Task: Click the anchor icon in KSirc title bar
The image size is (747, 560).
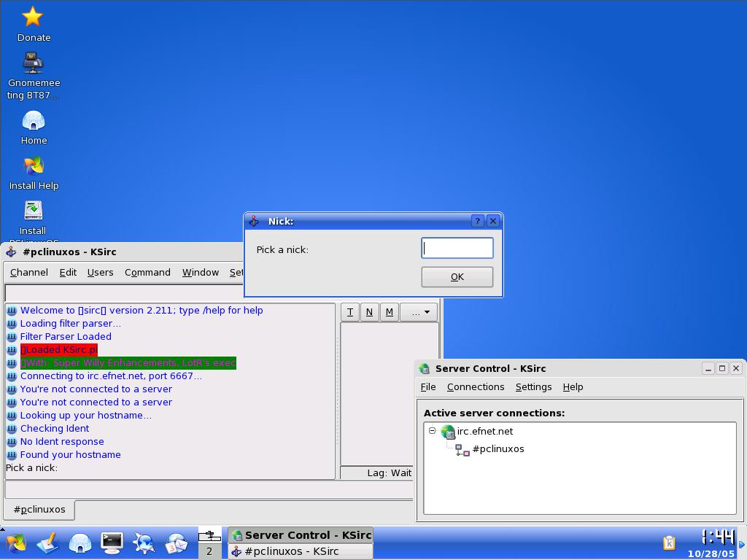Action: [11, 252]
